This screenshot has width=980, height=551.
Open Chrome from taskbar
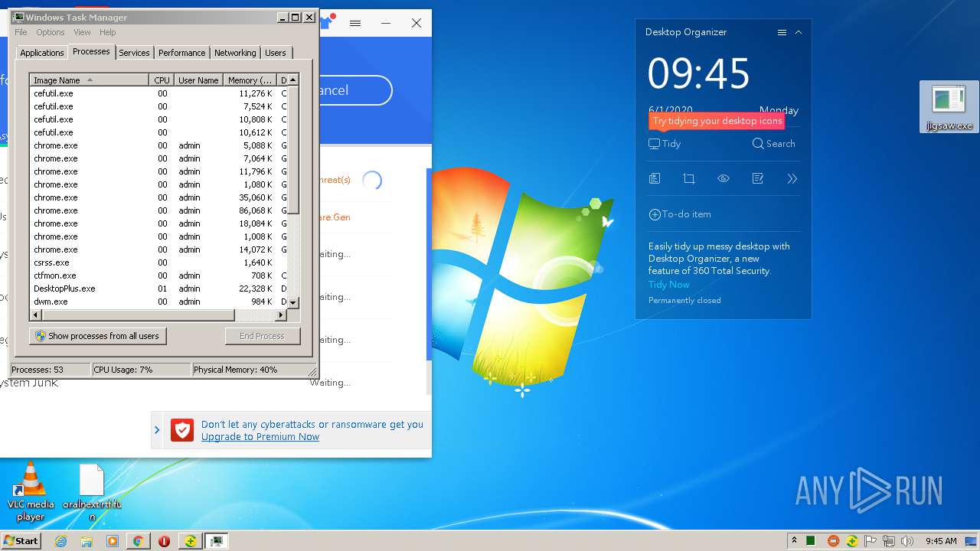138,541
